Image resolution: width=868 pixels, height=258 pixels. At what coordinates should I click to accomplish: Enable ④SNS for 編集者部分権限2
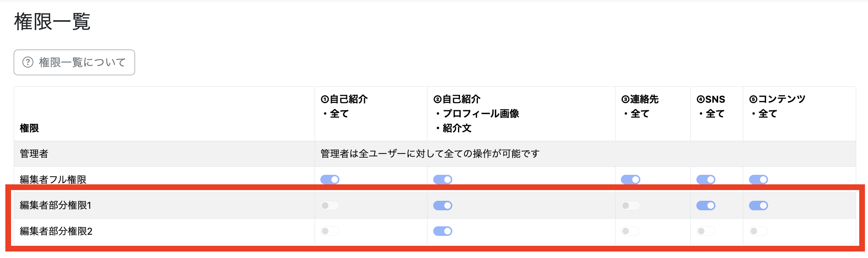coord(706,231)
